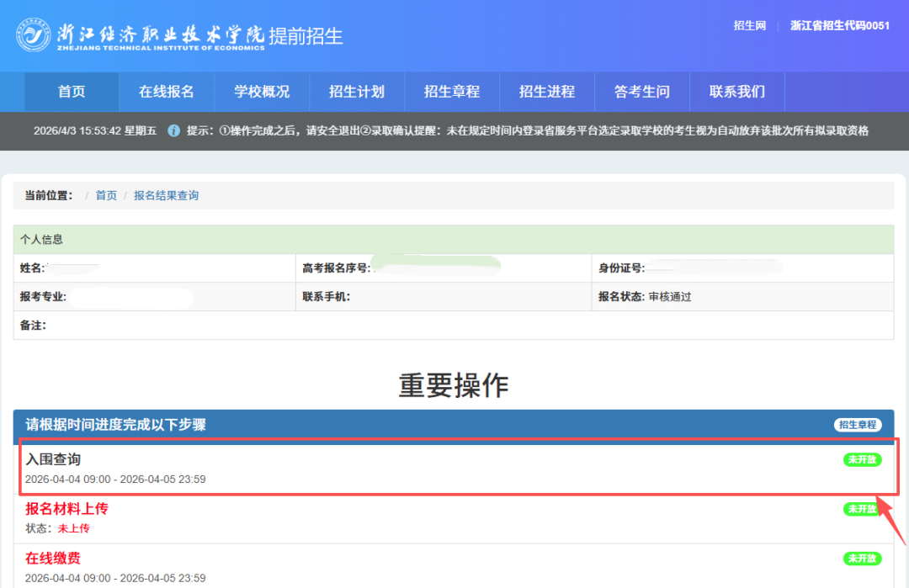The width and height of the screenshot is (909, 588).
Task: Click the 未开放 badge beside 在线缴费
Action: click(x=861, y=558)
